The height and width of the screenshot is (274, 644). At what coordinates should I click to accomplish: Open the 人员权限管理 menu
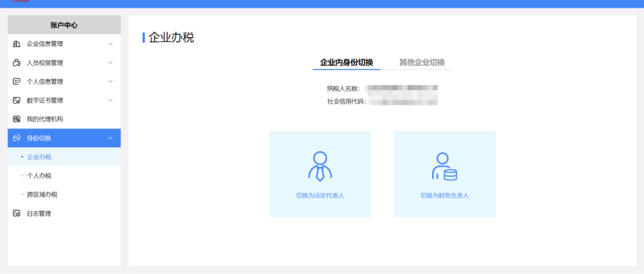[64, 63]
